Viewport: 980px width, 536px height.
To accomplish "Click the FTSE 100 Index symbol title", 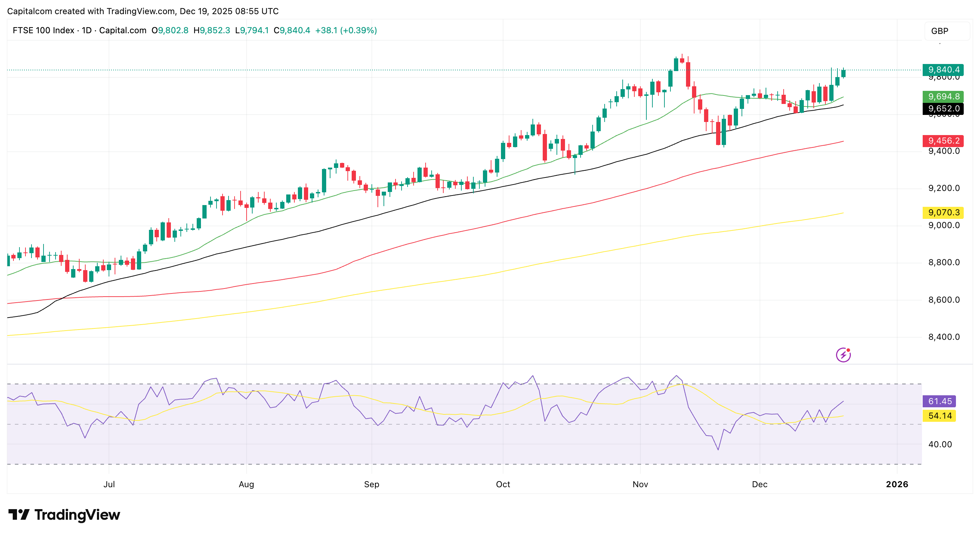I will tap(44, 30).
